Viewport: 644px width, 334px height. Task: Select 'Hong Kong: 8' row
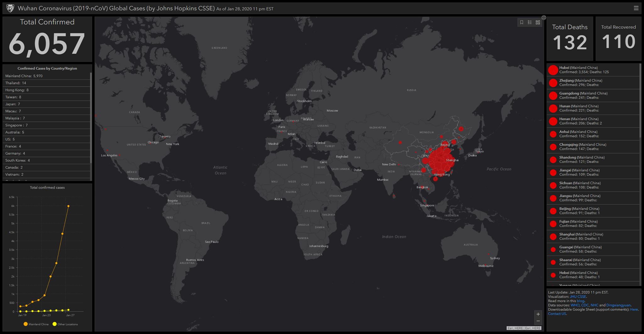pyautogui.click(x=47, y=90)
